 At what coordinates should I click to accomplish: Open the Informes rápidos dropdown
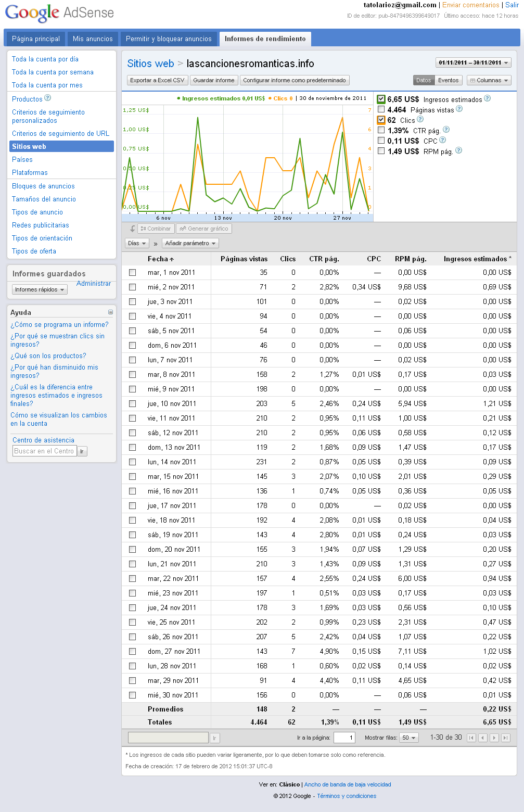tap(40, 289)
